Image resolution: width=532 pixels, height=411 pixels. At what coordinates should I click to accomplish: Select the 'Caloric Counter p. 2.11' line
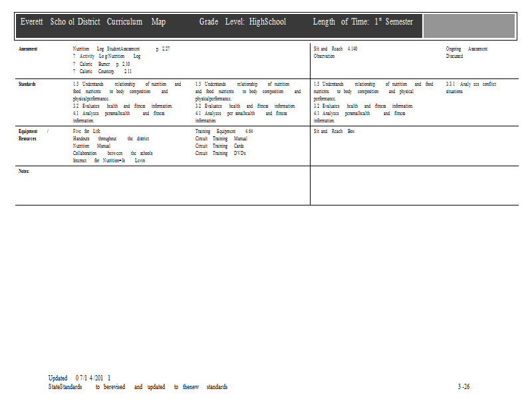[102, 71]
